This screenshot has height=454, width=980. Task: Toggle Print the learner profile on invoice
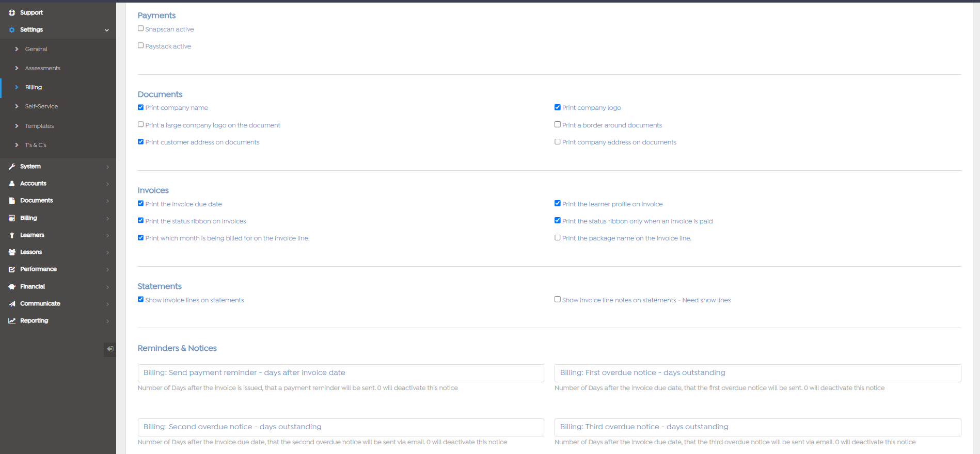558,204
